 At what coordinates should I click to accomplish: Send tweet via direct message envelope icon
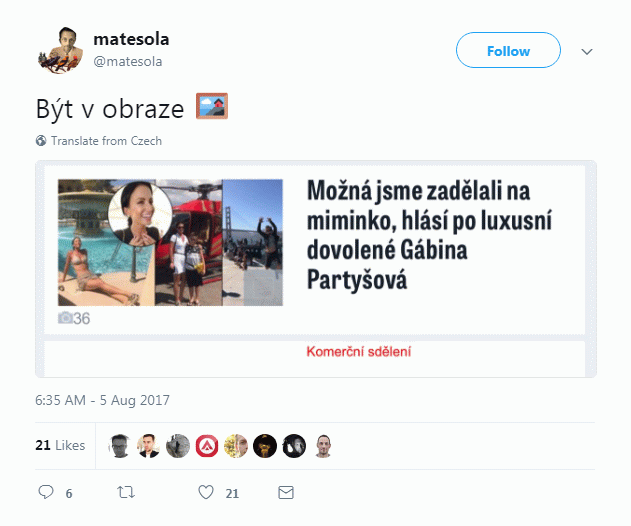click(x=286, y=492)
